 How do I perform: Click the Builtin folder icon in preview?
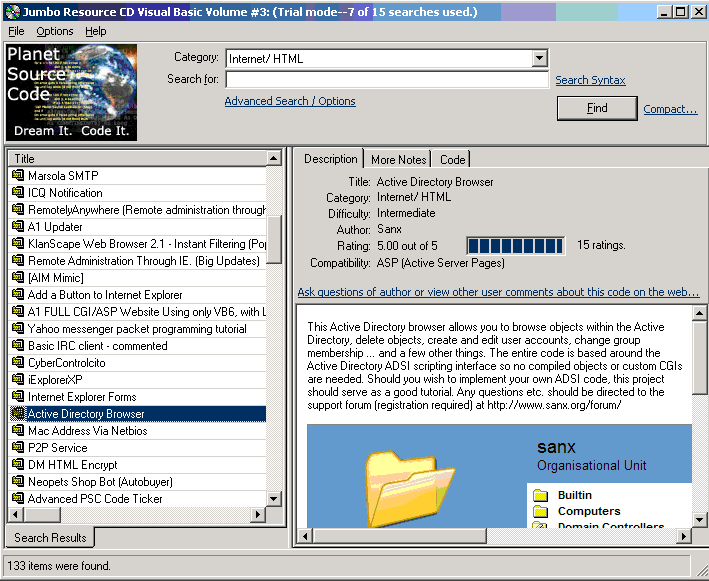(540, 495)
